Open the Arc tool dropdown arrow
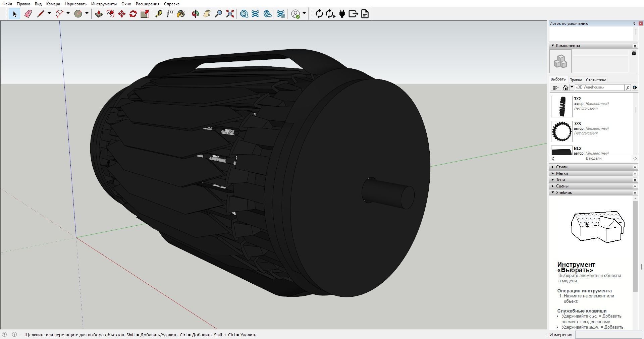644x339 pixels. click(68, 13)
